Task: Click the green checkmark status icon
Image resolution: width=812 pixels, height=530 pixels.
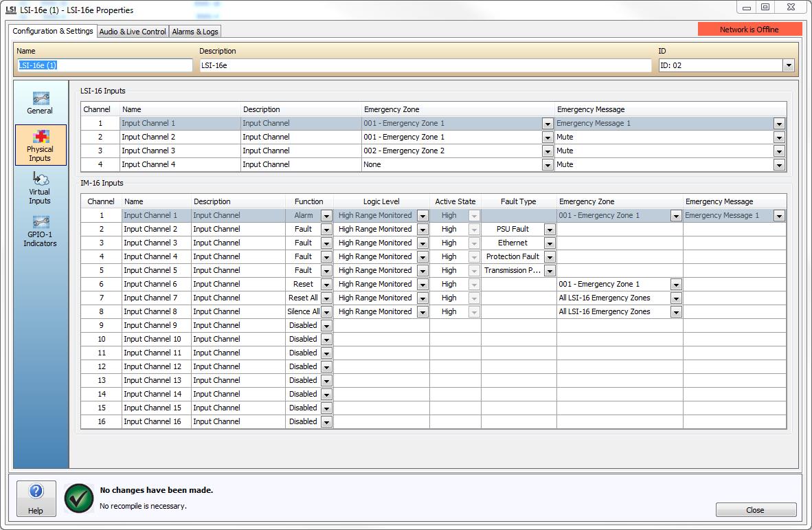Action: tap(79, 498)
